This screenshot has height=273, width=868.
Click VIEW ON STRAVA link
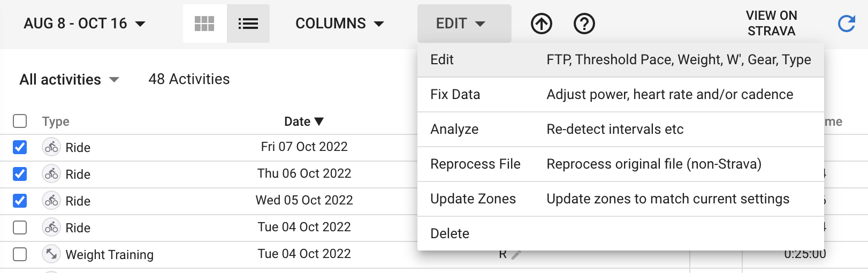(771, 24)
